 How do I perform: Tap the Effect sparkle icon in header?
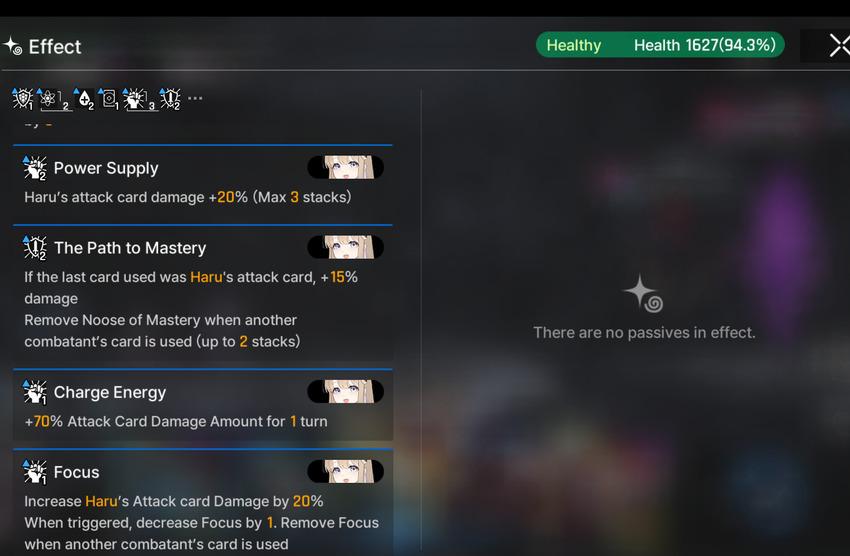(13, 46)
